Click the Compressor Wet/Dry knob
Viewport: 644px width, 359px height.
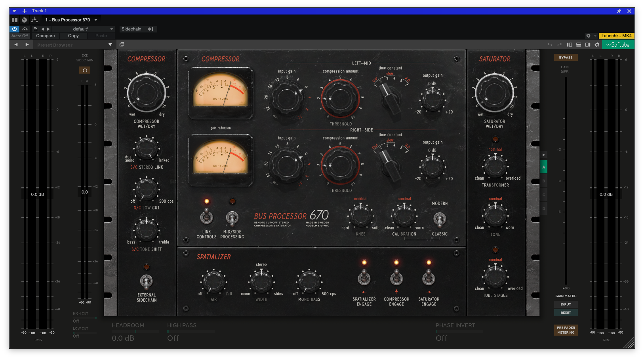click(x=146, y=93)
